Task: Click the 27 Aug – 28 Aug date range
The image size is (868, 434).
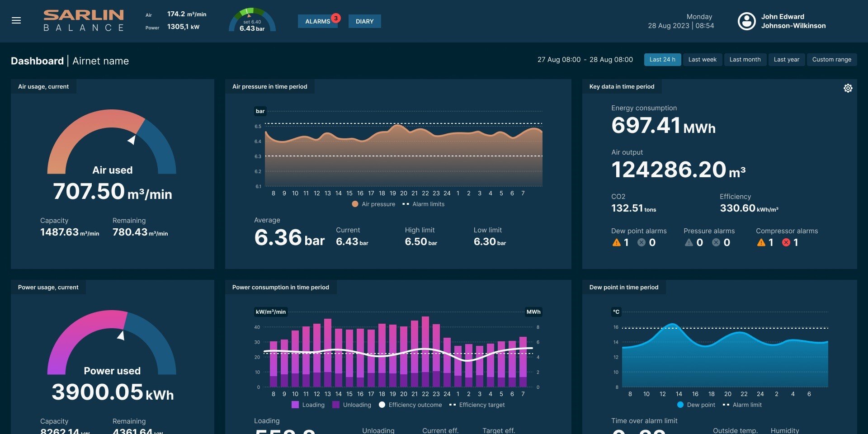Action: coord(585,60)
